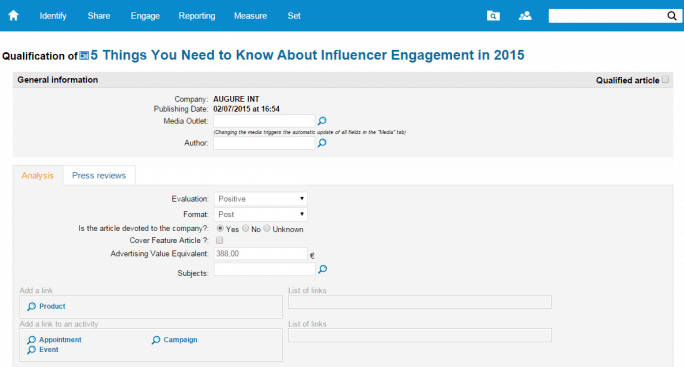Add a link to a Campaign
This screenshot has width=684, height=367.
(x=180, y=340)
